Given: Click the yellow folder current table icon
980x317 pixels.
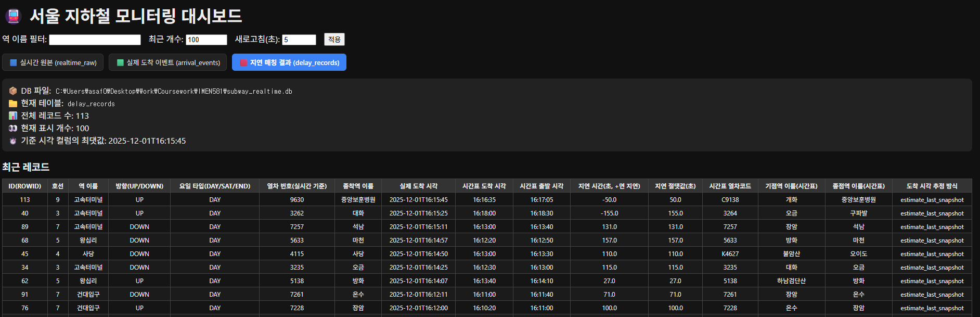Looking at the screenshot, I should pos(13,104).
